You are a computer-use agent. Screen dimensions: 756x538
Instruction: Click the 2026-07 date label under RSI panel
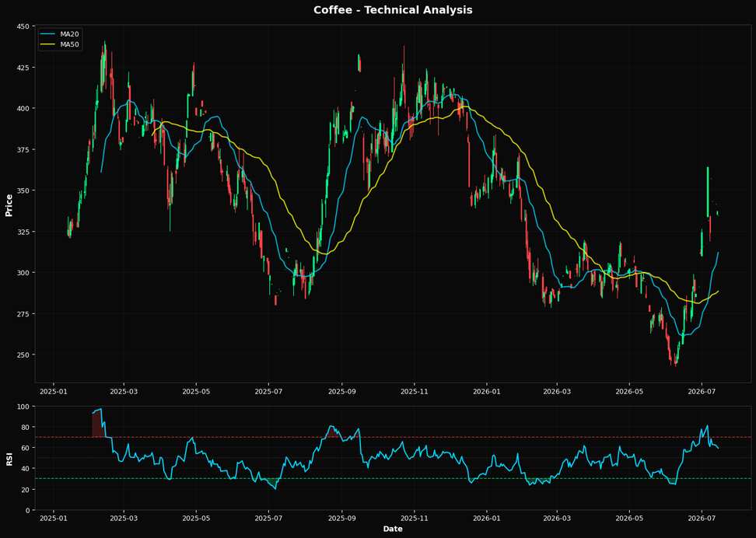[x=702, y=519]
